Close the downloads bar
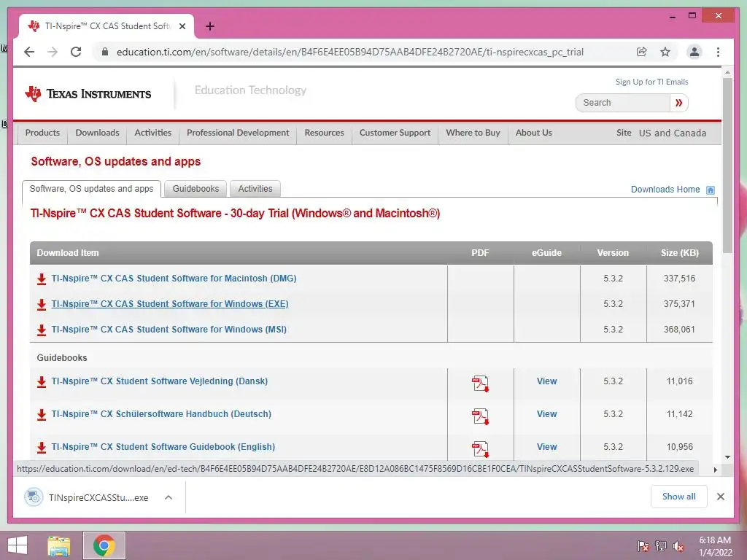Image resolution: width=747 pixels, height=560 pixels. [720, 497]
